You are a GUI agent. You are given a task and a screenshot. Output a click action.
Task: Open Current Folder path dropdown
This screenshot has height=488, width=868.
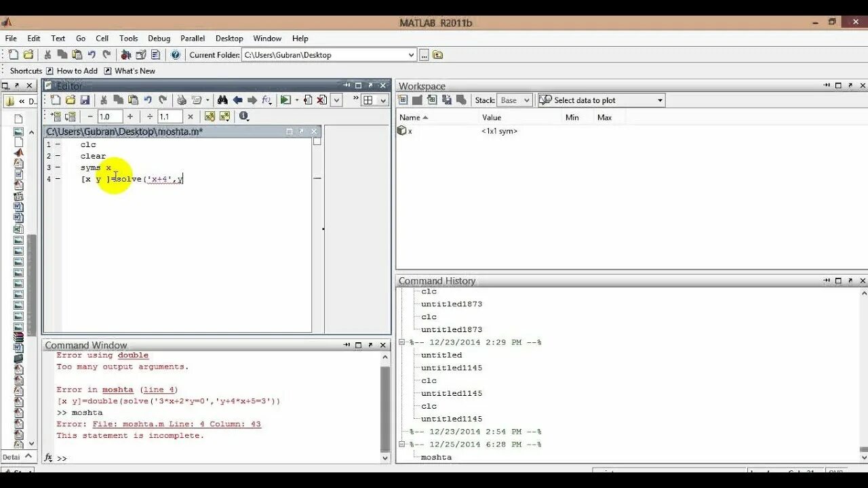(411, 55)
